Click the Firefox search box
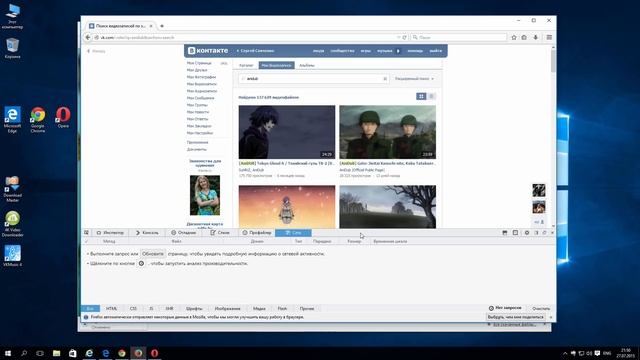The image size is (640, 360). coord(459,37)
